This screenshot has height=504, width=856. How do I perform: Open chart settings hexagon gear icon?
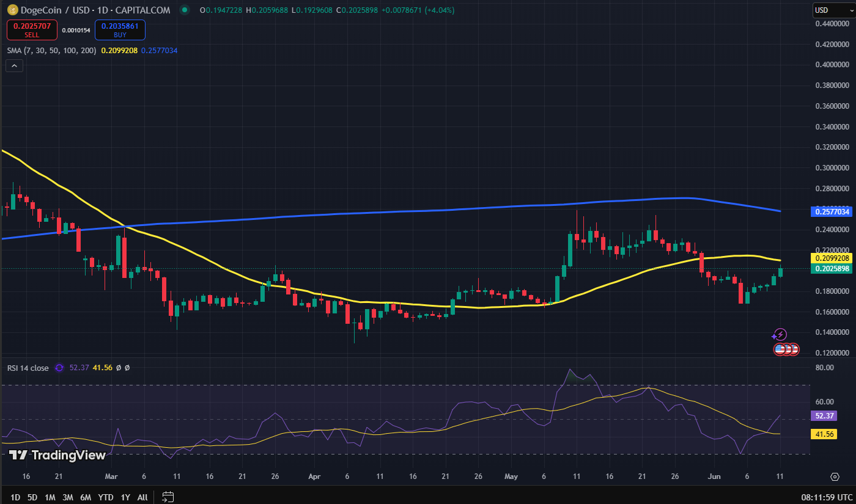point(835,477)
